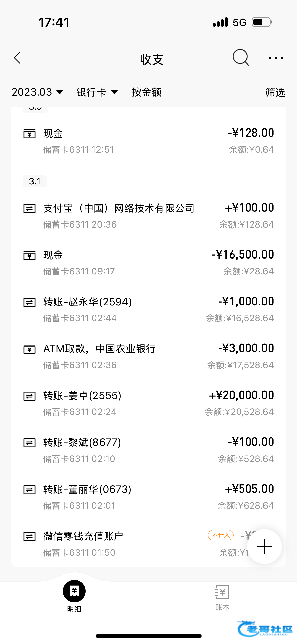Expand the 2023.03 month dropdown

pyautogui.click(x=37, y=92)
